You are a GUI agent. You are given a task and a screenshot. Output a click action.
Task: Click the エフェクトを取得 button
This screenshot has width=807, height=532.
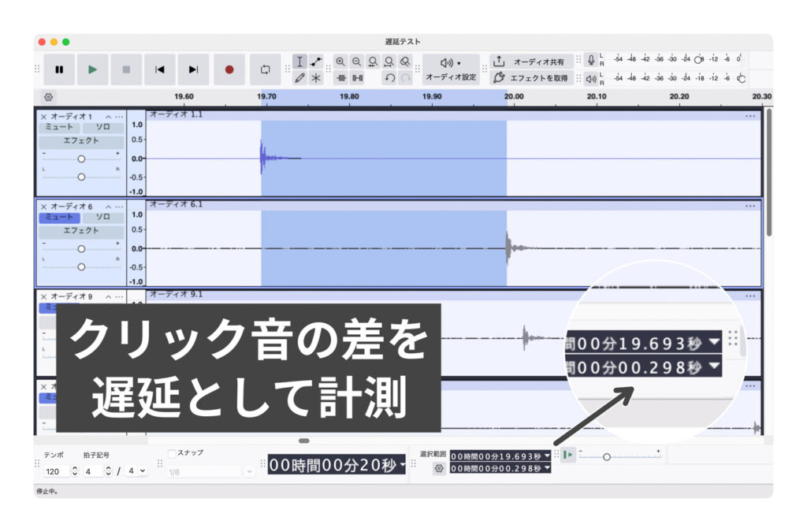click(x=534, y=77)
